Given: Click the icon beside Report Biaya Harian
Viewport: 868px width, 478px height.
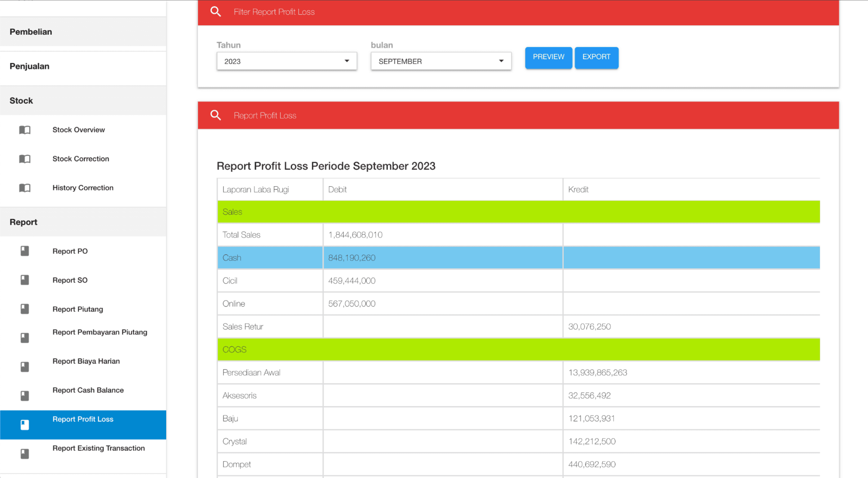Looking at the screenshot, I should [25, 367].
